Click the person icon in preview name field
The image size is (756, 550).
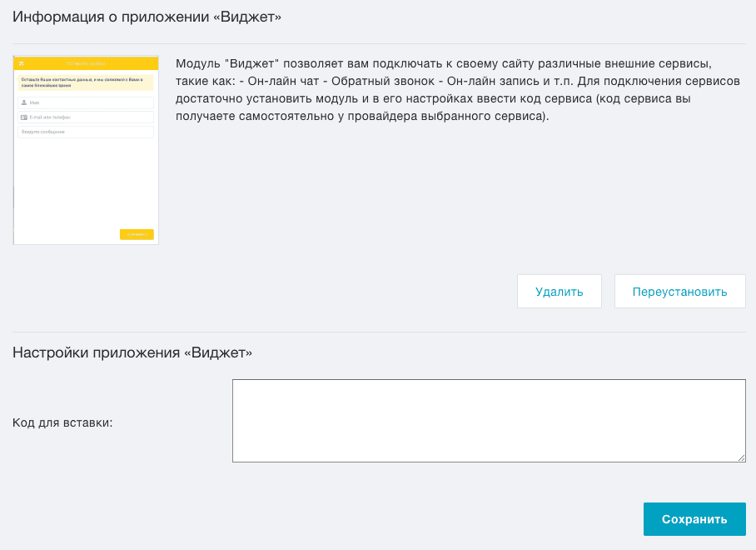(x=24, y=102)
